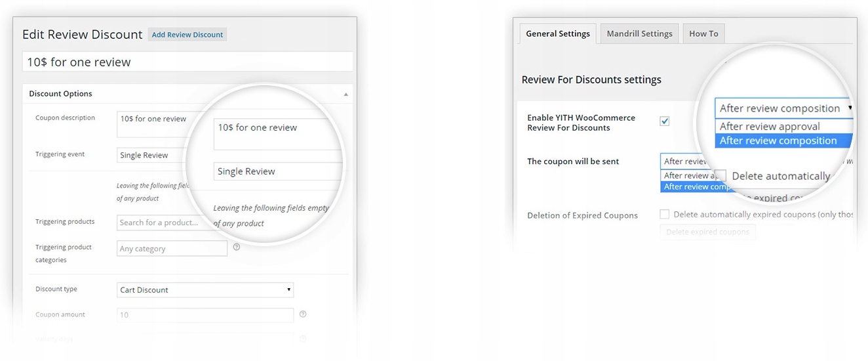Tick the magnified Delete automatically checkbox
Image resolution: width=868 pixels, height=361 pixels.
coord(720,176)
